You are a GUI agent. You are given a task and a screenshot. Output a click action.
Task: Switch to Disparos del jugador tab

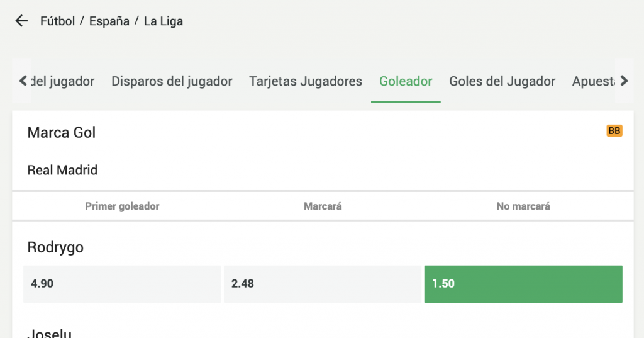[172, 81]
